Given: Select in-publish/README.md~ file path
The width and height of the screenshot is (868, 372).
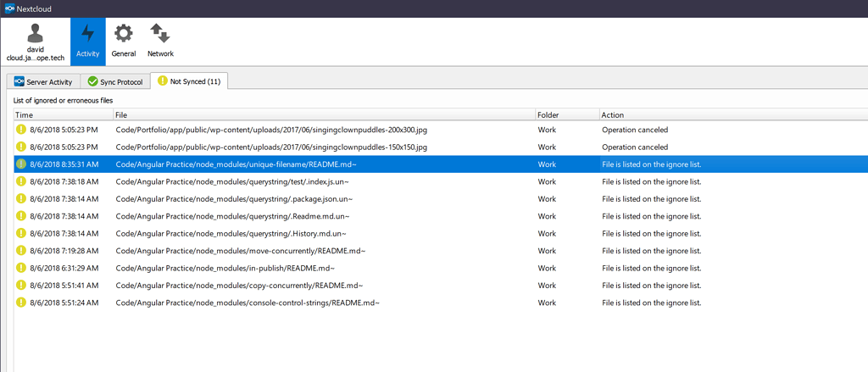Looking at the screenshot, I should click(x=225, y=268).
